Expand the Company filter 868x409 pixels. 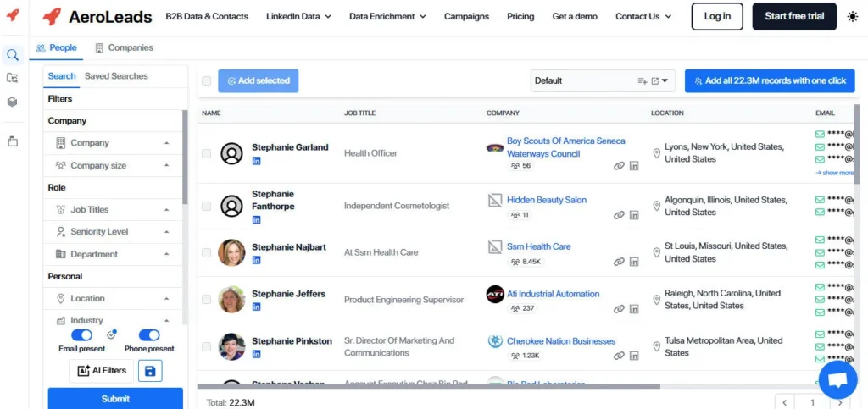pos(113,143)
